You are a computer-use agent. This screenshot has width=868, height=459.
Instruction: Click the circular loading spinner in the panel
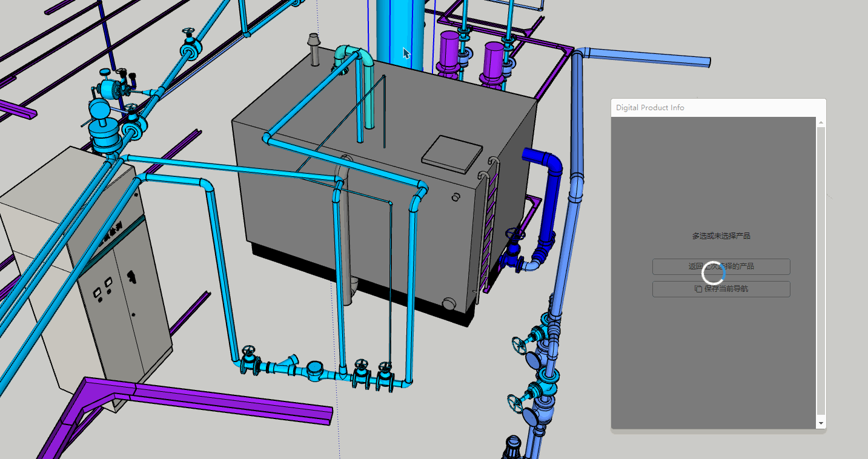[x=713, y=274]
